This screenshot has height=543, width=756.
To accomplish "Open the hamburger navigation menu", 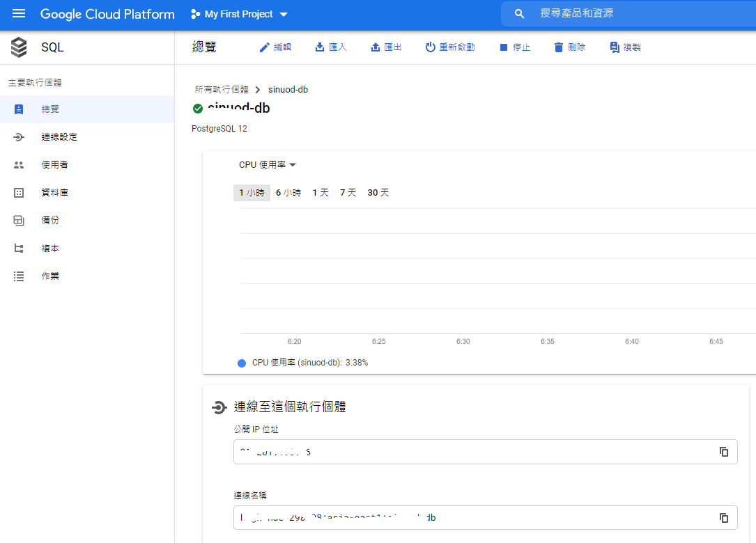I will (x=19, y=13).
